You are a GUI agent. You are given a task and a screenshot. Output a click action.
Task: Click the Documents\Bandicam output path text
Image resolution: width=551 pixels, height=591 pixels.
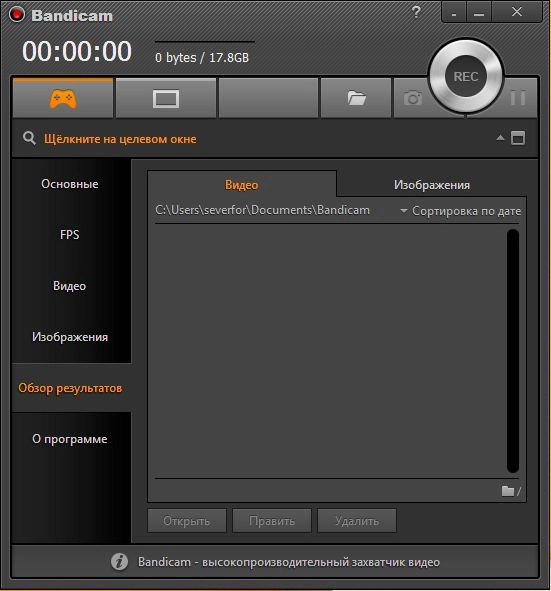tap(262, 210)
